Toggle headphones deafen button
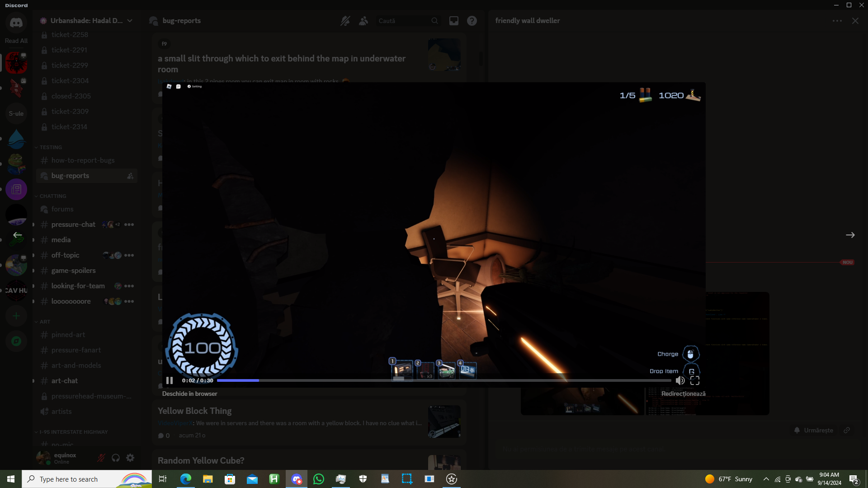The height and width of the screenshot is (488, 868). pyautogui.click(x=116, y=458)
